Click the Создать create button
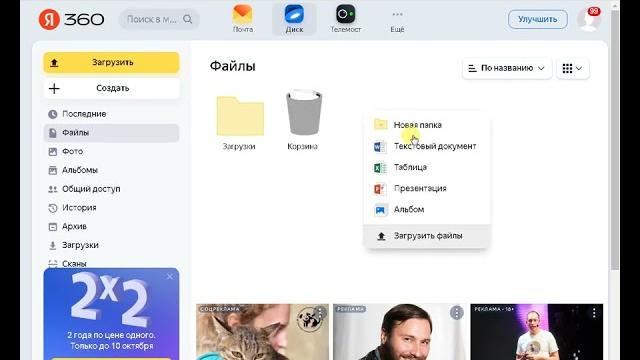Image resolution: width=640 pixels, height=360 pixels. coord(111,88)
